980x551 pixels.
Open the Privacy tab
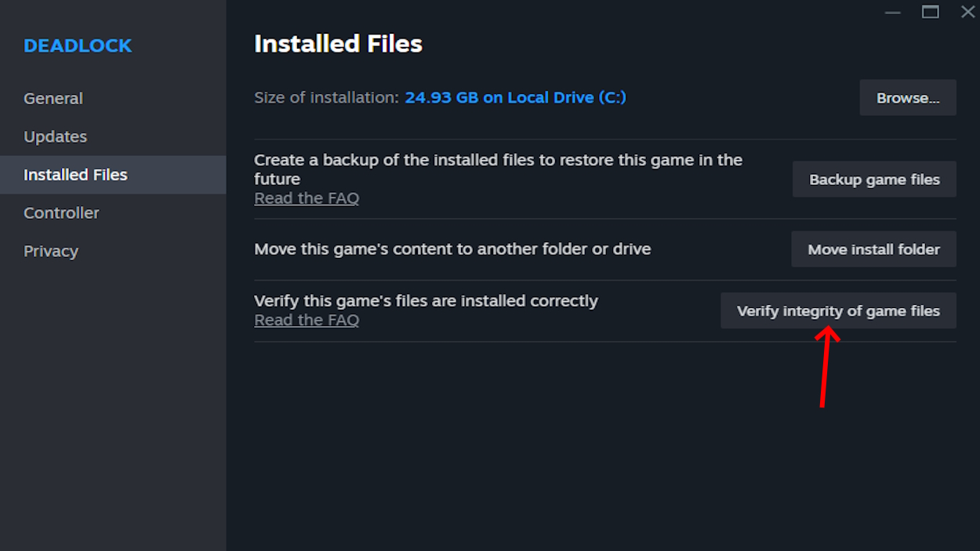pos(51,252)
